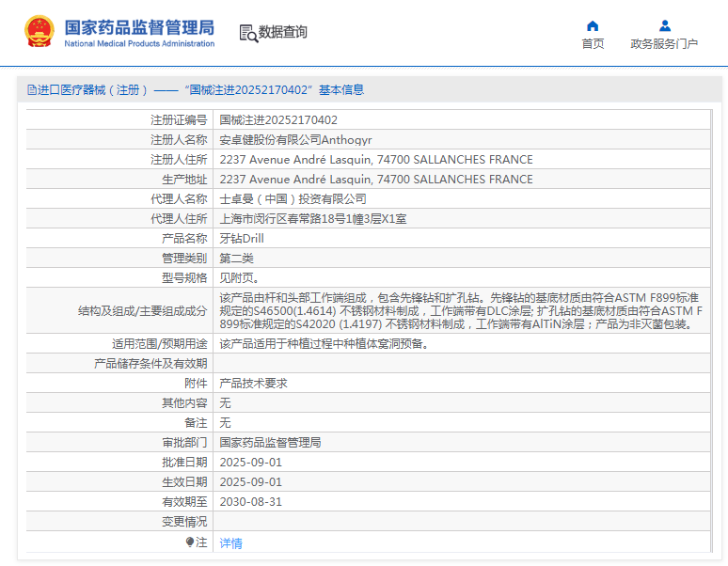Click the 国家药品监督管理局 site title
This screenshot has height=566, width=728.
pos(139,27)
